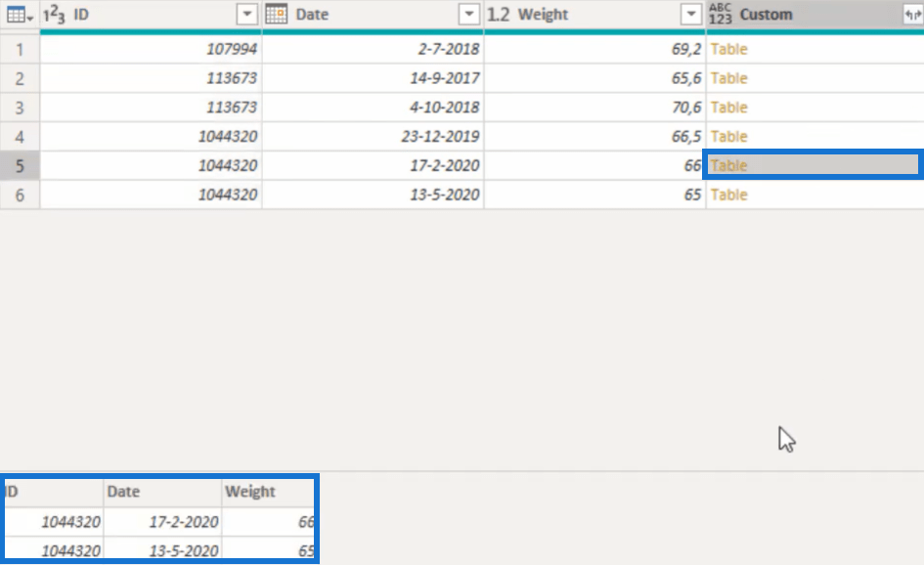The height and width of the screenshot is (565, 924).
Task: Click weight cell 66,5
Action: pyautogui.click(x=594, y=136)
